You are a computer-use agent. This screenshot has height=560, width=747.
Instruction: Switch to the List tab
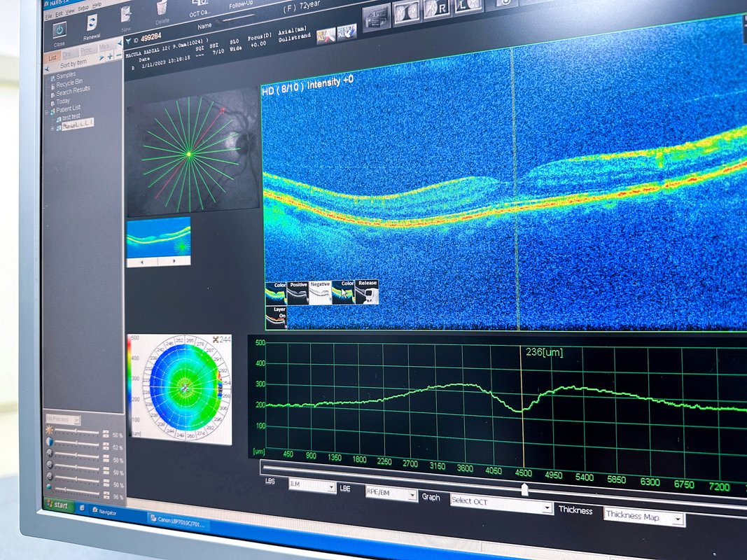click(53, 57)
